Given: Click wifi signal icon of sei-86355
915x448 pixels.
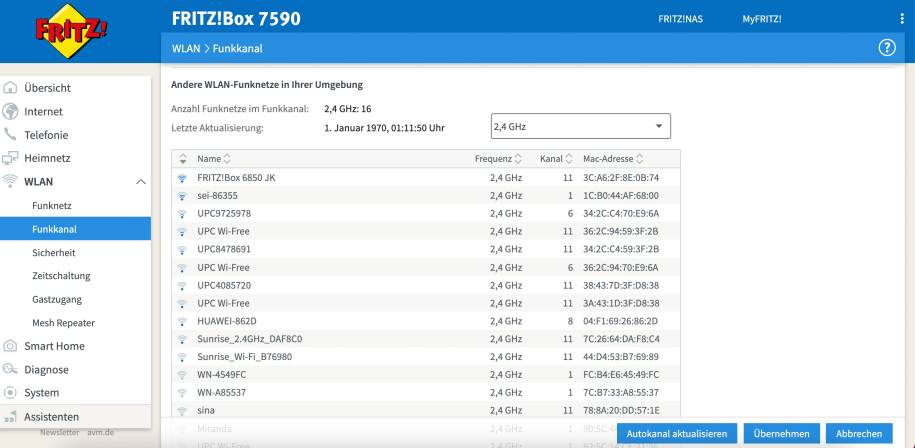Looking at the screenshot, I should pyautogui.click(x=182, y=196).
